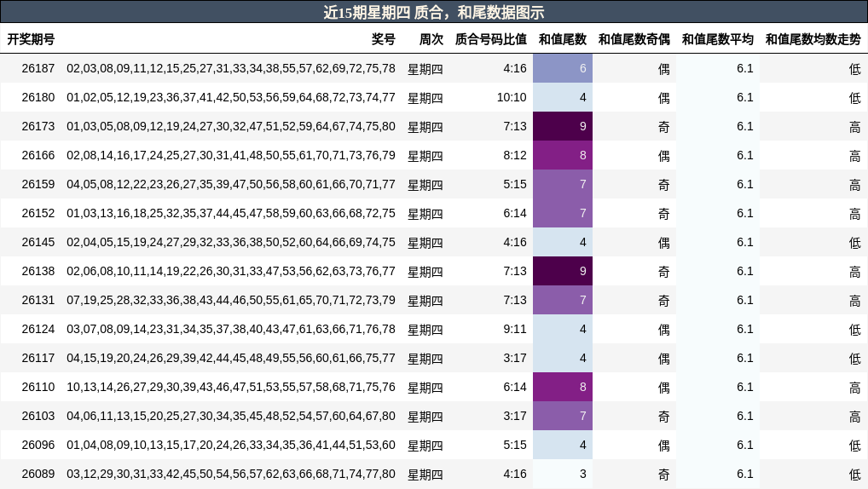This screenshot has width=868, height=489.
Task: Click the winning numbers starting 02,08,14,16,17
Action: pyautogui.click(x=231, y=155)
